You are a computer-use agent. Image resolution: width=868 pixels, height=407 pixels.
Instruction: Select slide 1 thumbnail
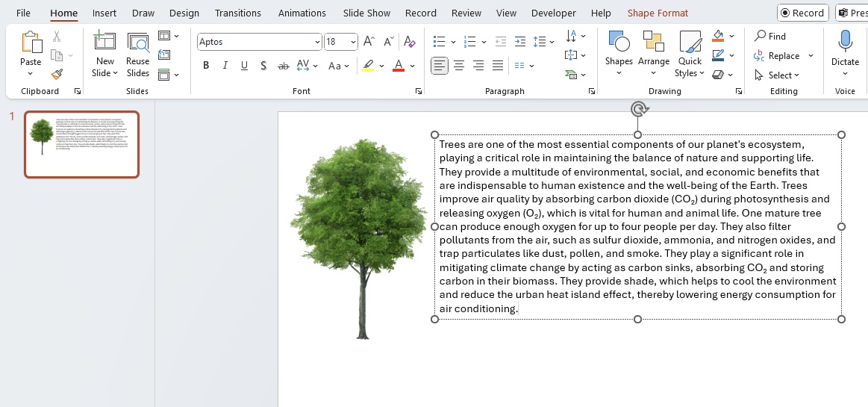[81, 145]
